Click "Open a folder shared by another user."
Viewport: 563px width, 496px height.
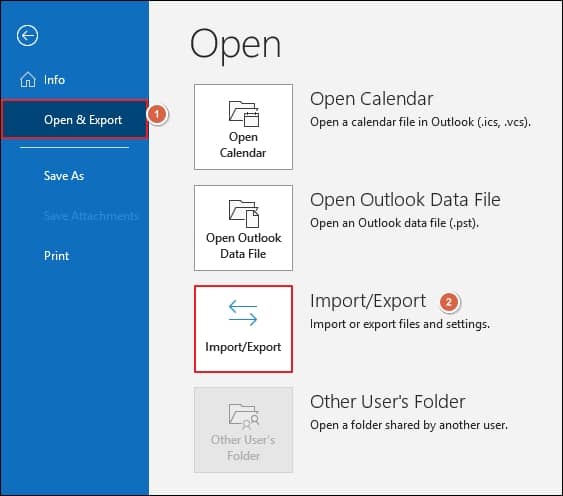(x=409, y=425)
